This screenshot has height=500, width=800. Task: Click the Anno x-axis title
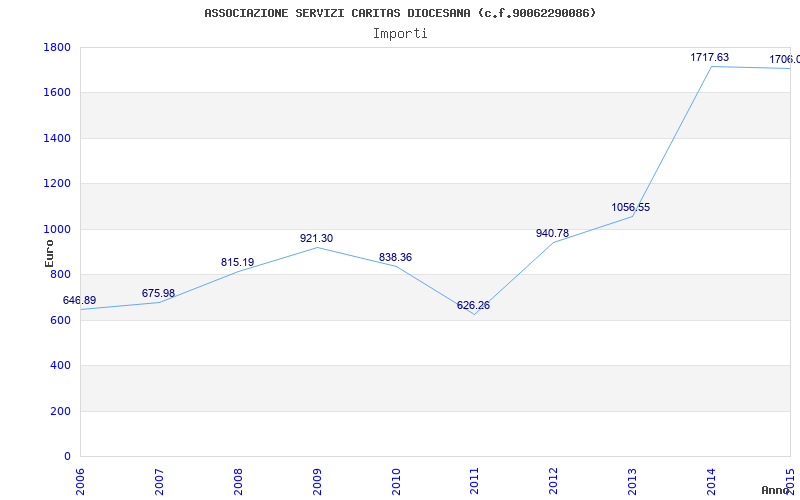point(776,490)
